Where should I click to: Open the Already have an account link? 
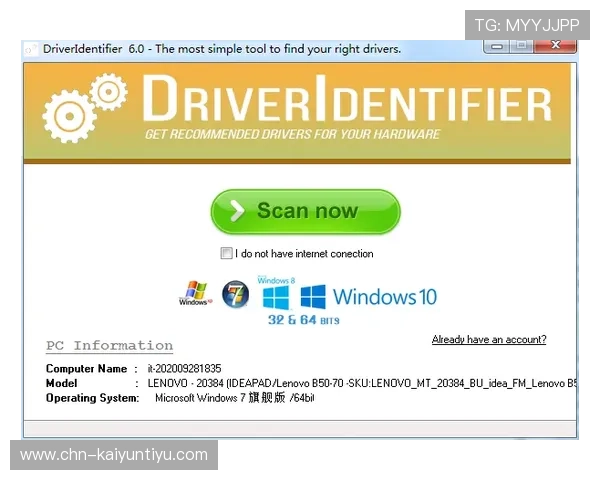[x=488, y=340]
